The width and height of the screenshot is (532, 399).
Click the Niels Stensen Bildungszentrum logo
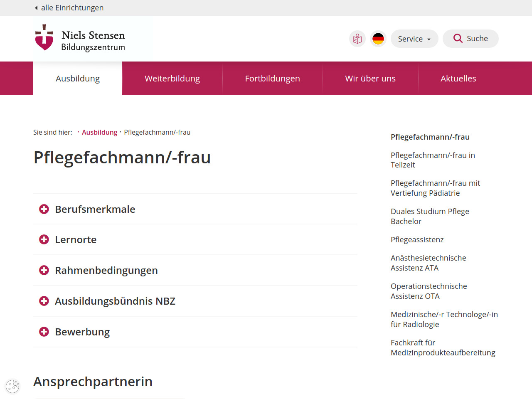pos(80,38)
